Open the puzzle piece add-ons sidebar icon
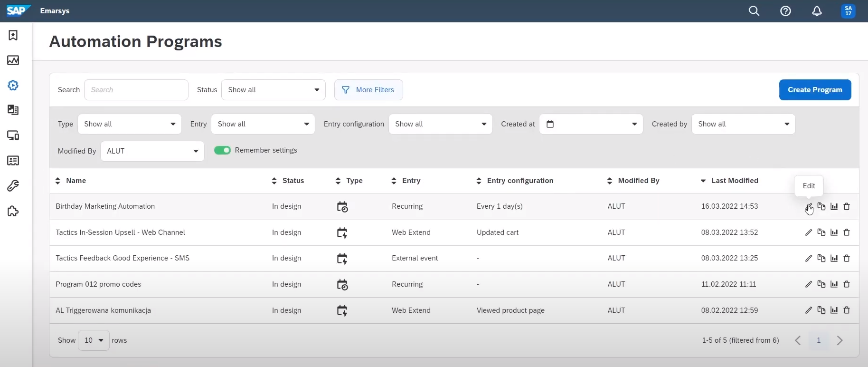The height and width of the screenshot is (367, 868). click(13, 211)
